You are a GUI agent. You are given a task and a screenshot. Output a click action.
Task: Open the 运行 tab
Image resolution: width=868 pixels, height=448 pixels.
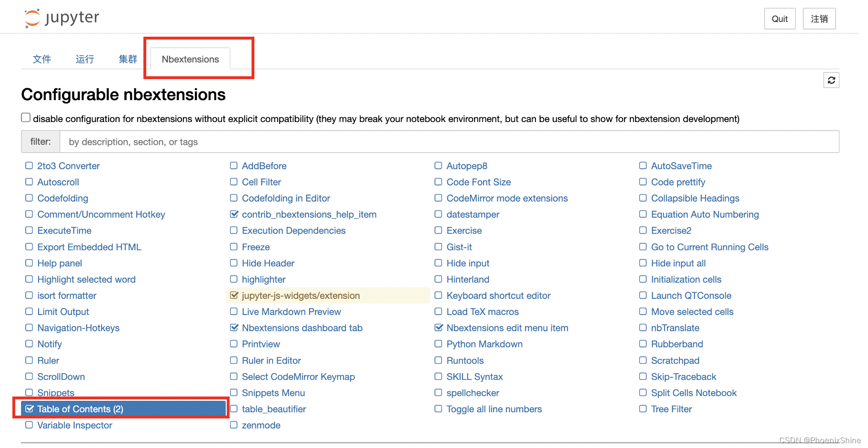(85, 59)
